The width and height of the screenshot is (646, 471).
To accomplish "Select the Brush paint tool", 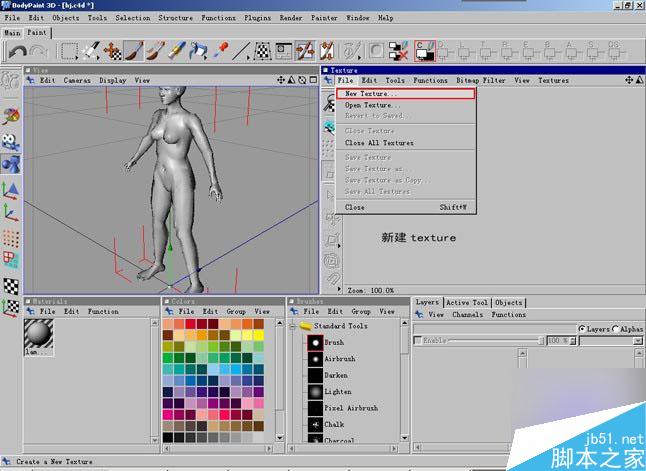I will 134,51.
